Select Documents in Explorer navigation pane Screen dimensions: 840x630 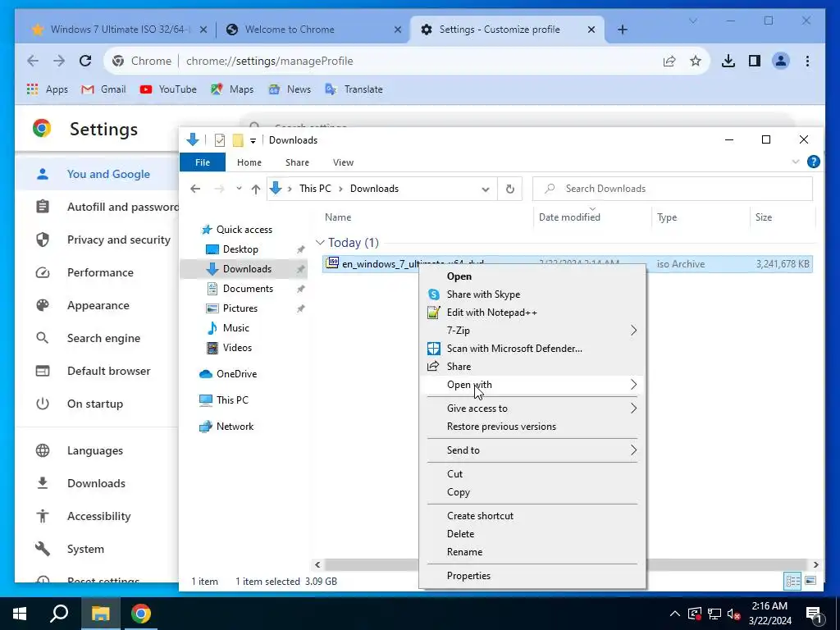point(248,289)
